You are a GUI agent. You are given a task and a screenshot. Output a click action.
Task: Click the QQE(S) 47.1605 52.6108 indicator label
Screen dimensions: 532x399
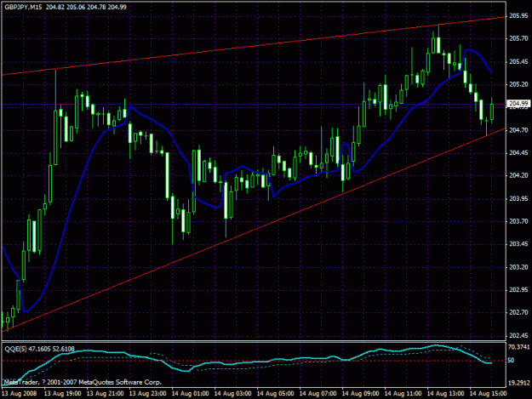[x=39, y=349]
